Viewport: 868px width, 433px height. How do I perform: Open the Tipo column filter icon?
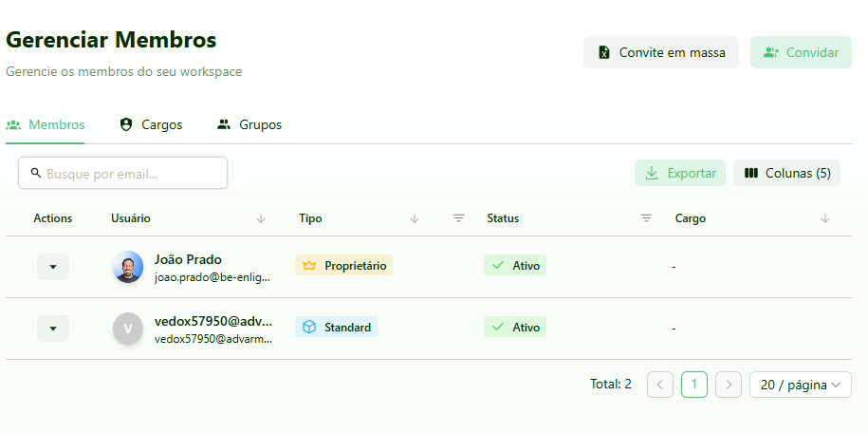tap(458, 218)
